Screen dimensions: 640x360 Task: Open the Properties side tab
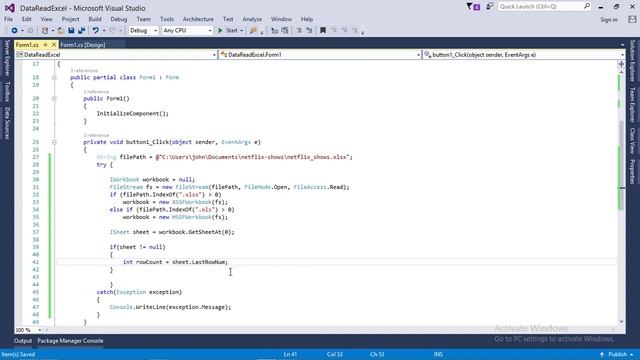pos(632,171)
